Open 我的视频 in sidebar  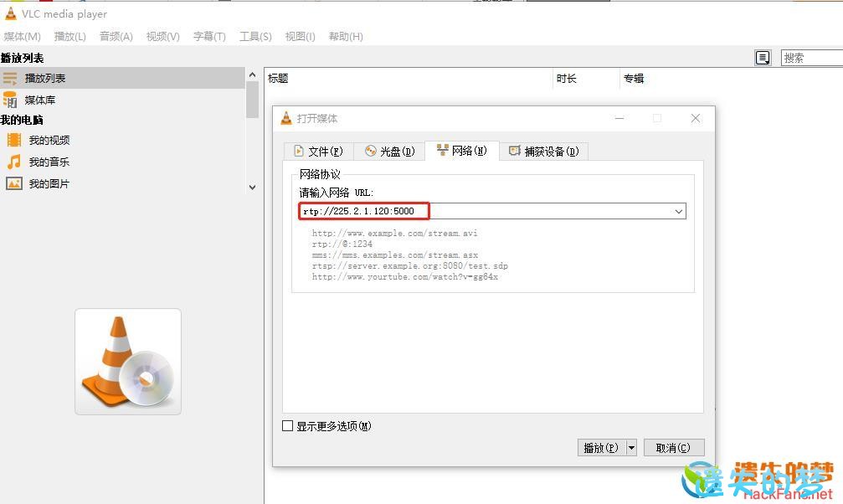(x=49, y=141)
